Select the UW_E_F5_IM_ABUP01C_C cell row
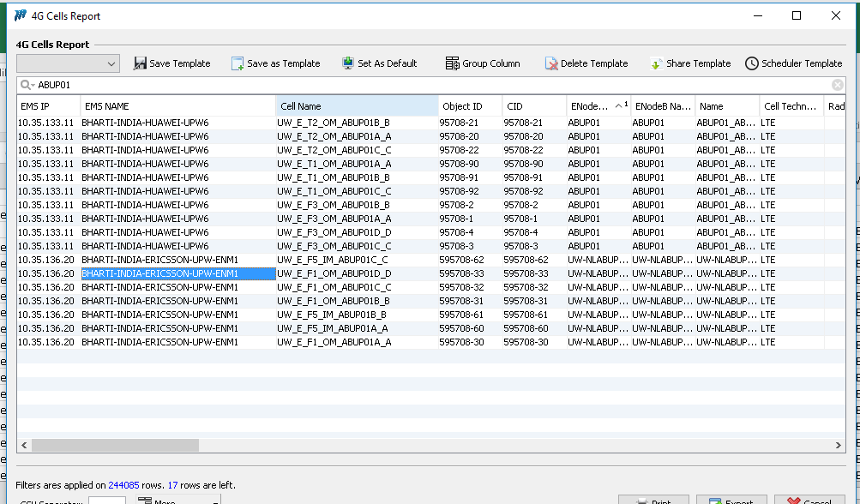The width and height of the screenshot is (860, 504). click(333, 260)
